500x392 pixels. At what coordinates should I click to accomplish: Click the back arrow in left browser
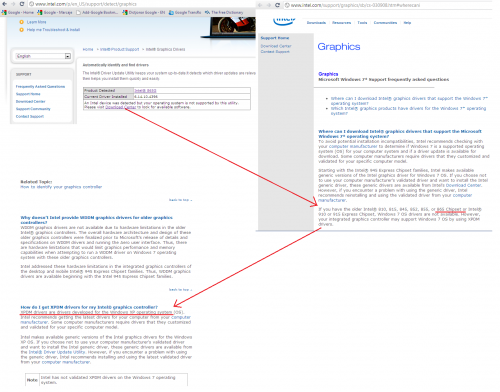point(5,4)
